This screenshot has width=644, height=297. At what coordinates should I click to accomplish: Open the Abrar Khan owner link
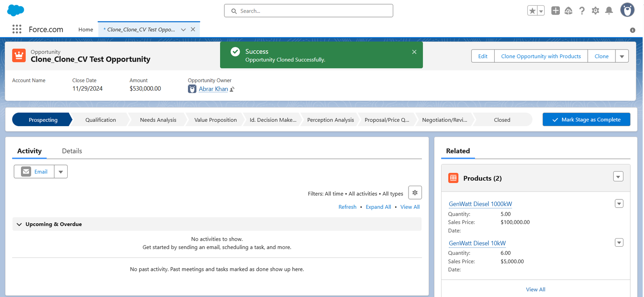(x=213, y=89)
